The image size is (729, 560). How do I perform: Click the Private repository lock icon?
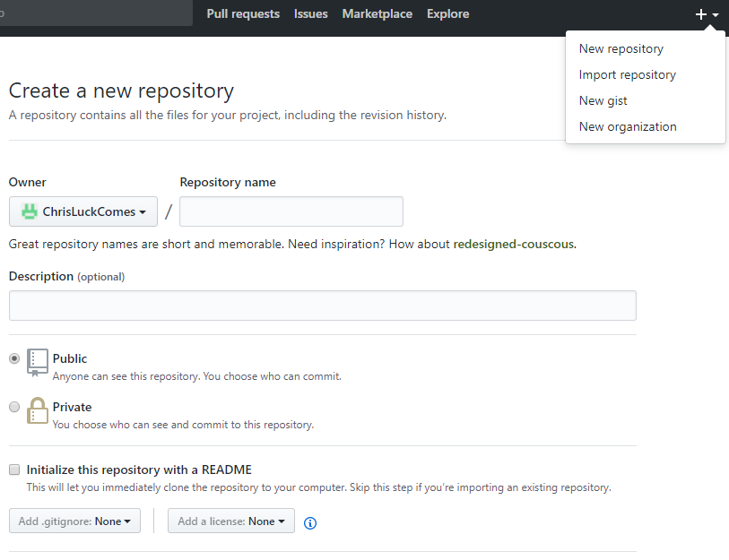tap(37, 410)
